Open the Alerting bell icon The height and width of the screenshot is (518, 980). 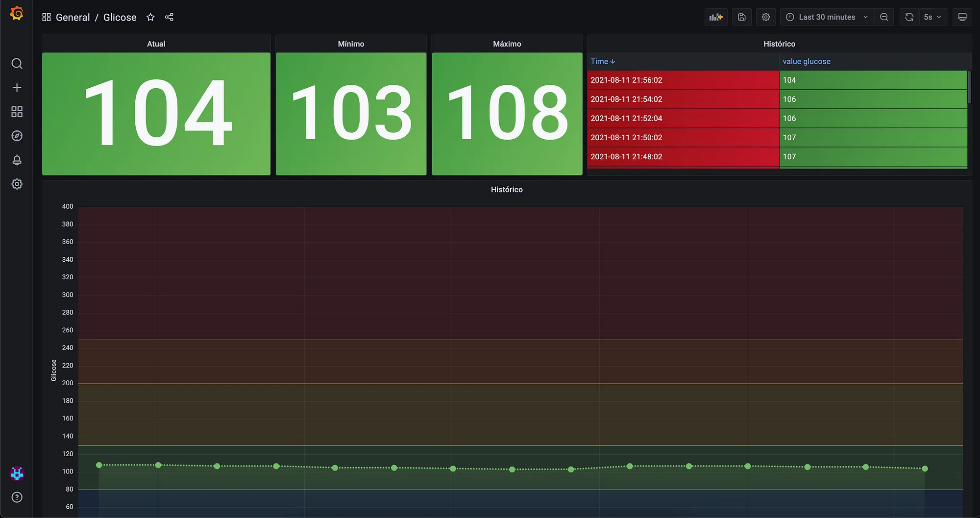[x=17, y=160]
